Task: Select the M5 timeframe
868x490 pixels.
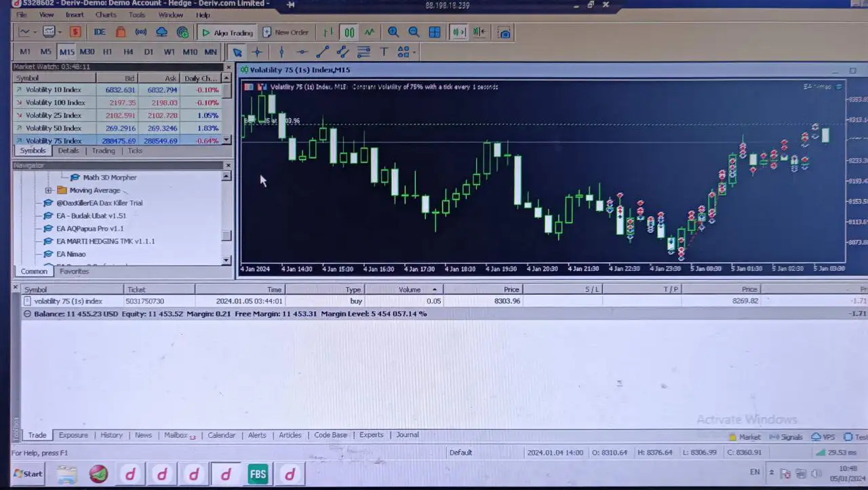Action: tap(45, 52)
